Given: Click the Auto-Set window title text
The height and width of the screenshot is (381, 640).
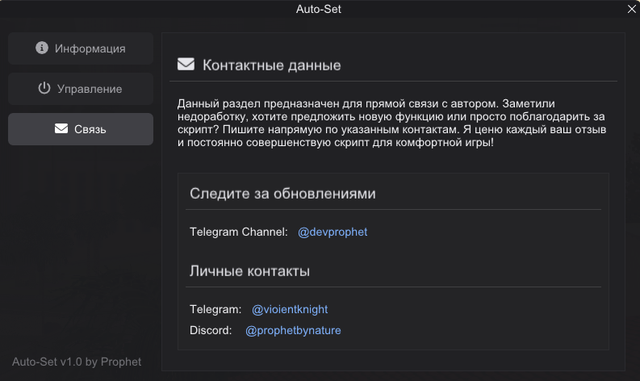Looking at the screenshot, I should pos(319,9).
